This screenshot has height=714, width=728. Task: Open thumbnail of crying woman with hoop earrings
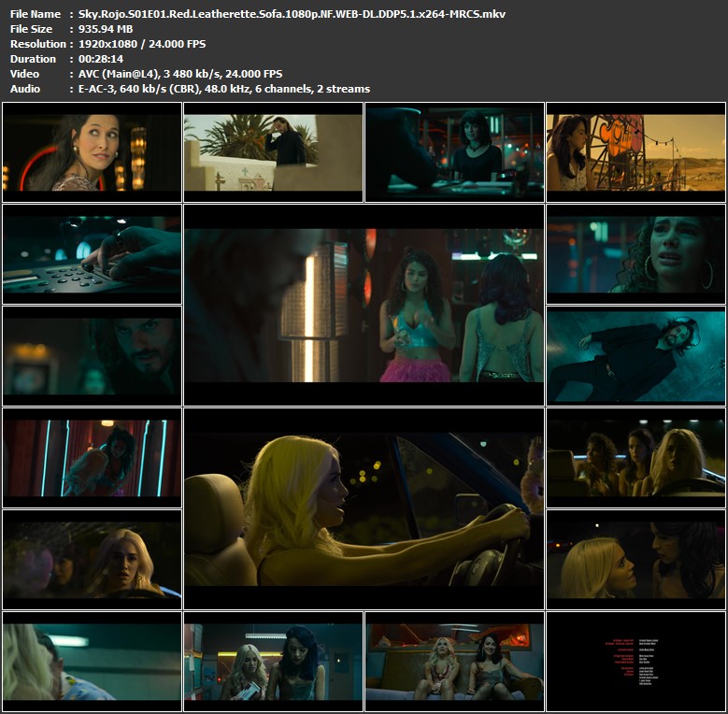tap(635, 254)
